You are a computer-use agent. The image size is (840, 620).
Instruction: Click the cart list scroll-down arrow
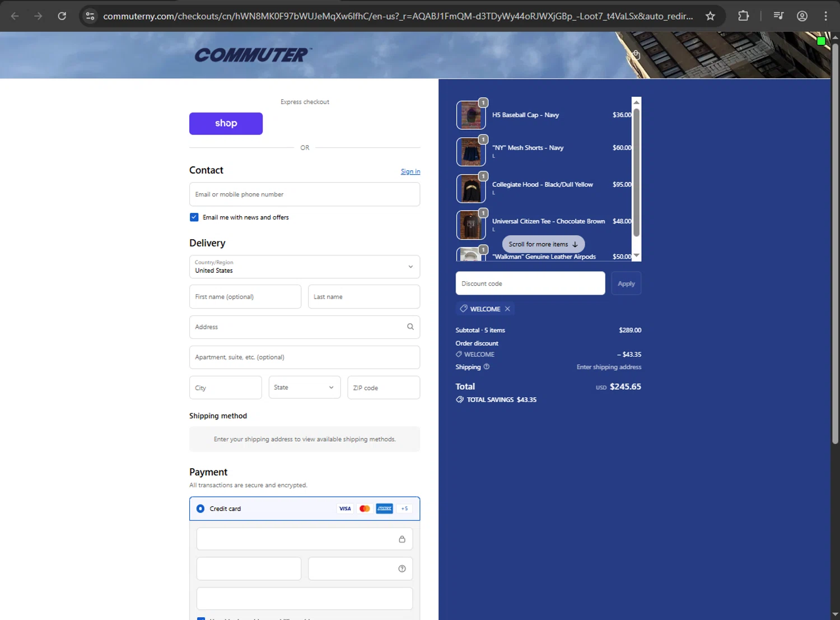[x=636, y=256]
